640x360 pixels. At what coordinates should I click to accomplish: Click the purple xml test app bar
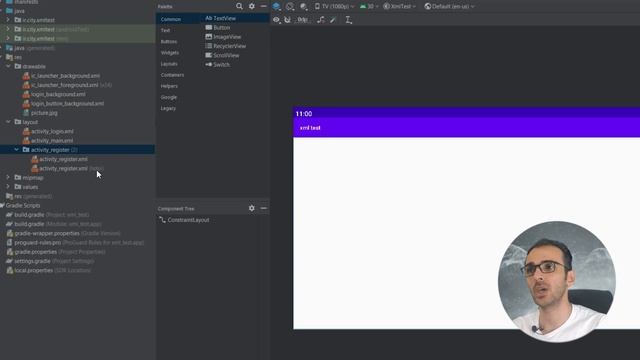point(467,128)
